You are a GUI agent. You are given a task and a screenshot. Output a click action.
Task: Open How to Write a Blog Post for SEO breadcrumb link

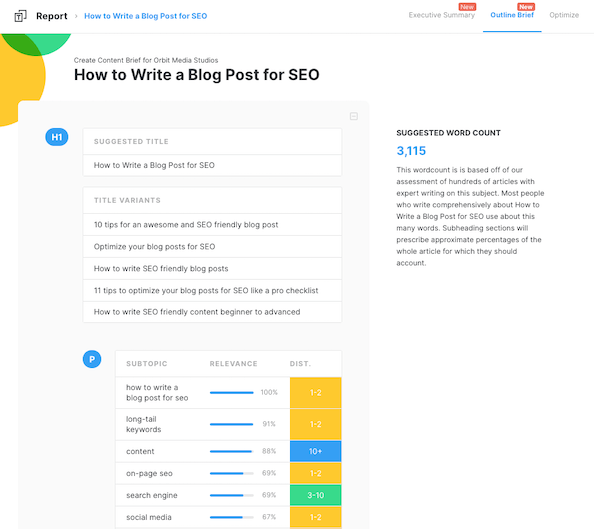pos(145,16)
